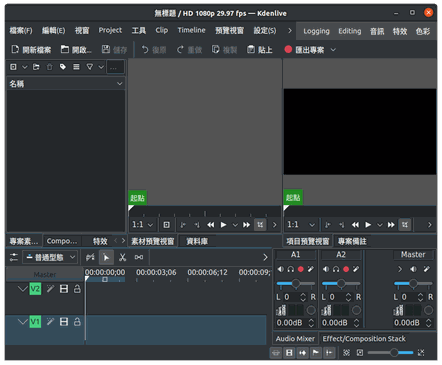This screenshot has height=365, width=442.
Task: Click the create folder icon in bin toolbar
Action: point(36,67)
